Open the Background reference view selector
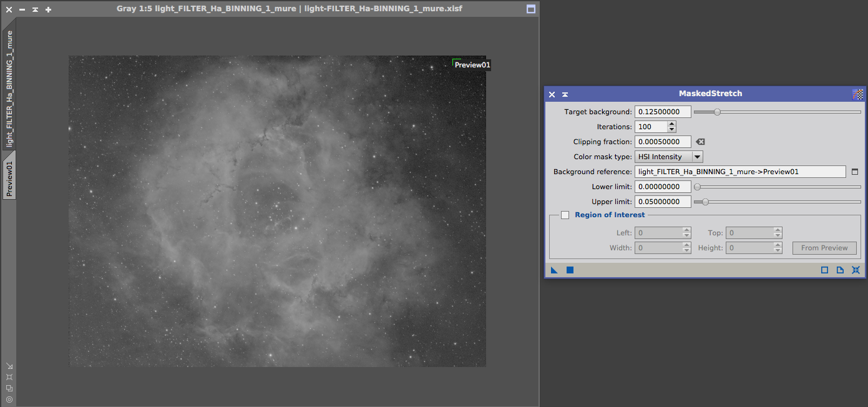The image size is (868, 407). coord(855,172)
